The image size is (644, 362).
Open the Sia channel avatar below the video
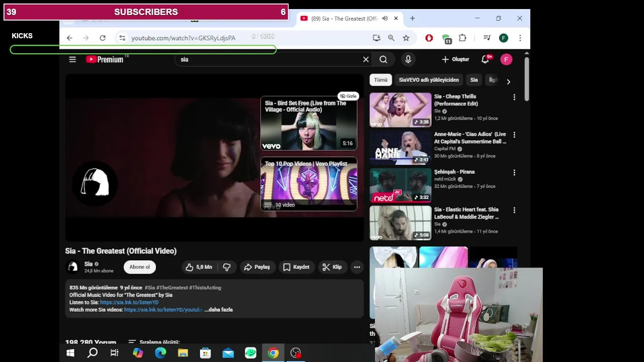(73, 267)
